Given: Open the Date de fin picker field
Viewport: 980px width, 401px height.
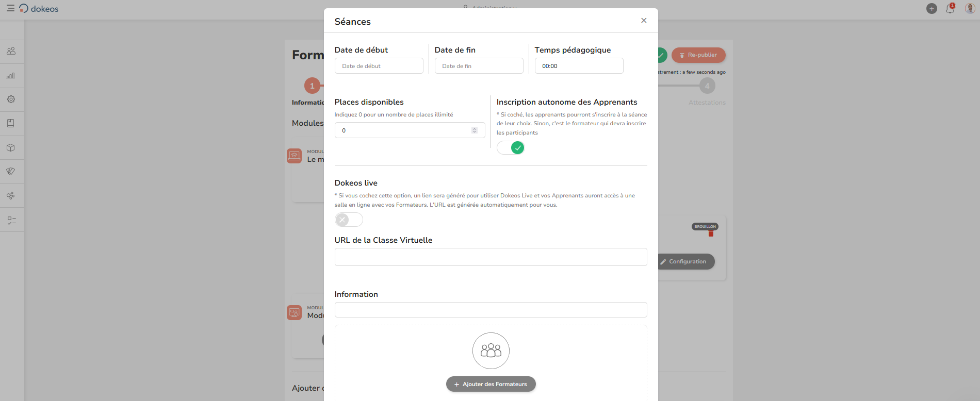Looking at the screenshot, I should (479, 66).
